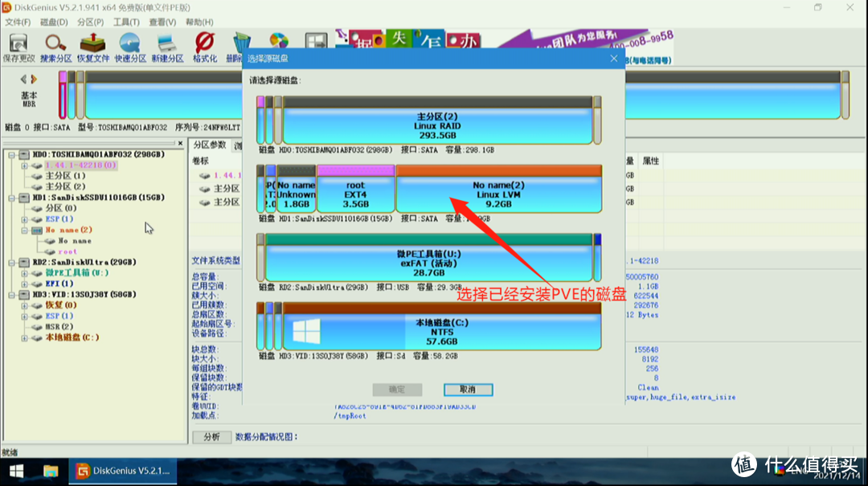Open the 工具(T) menu

[126, 22]
